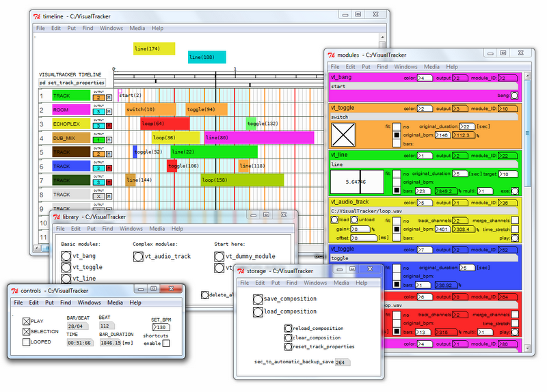
Task: Select the green line(22) block
Action: click(x=214, y=152)
